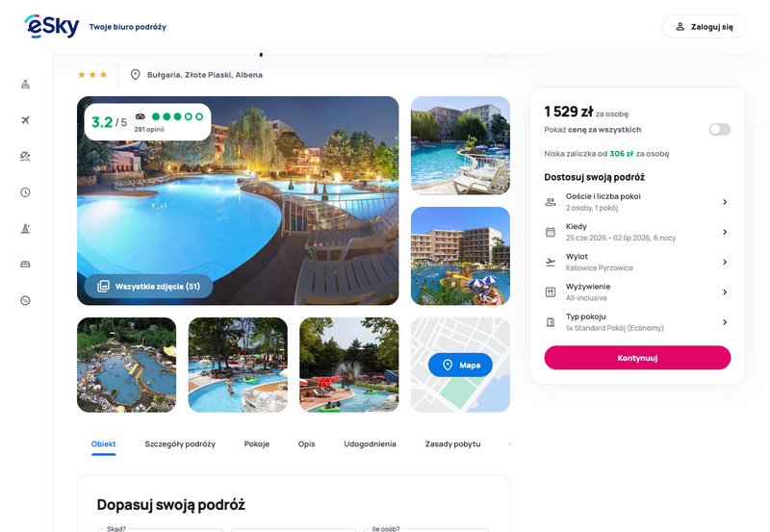Expand the 'Goście i liczba pokoi' option

pyautogui.click(x=637, y=202)
